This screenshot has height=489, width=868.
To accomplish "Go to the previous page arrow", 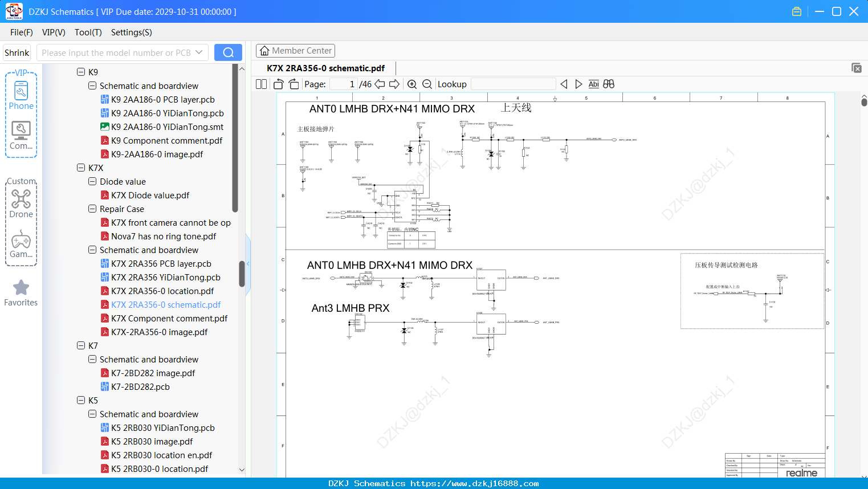I will [x=380, y=84].
